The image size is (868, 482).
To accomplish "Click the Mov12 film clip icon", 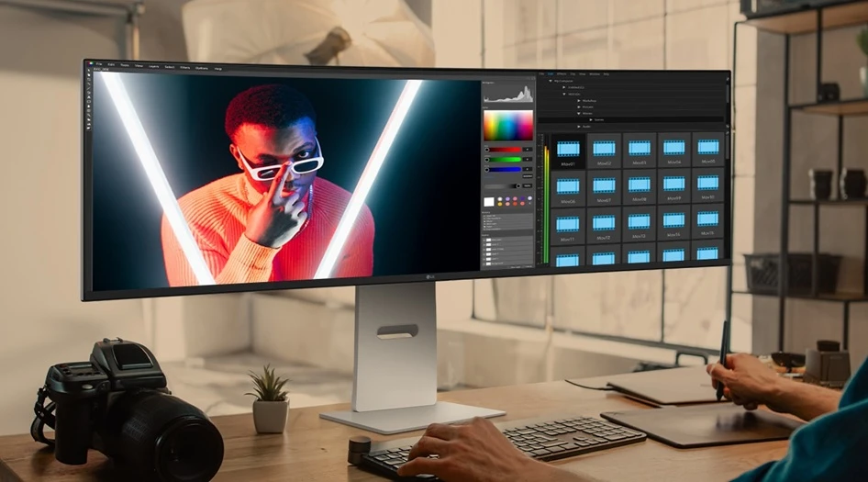I will (604, 222).
